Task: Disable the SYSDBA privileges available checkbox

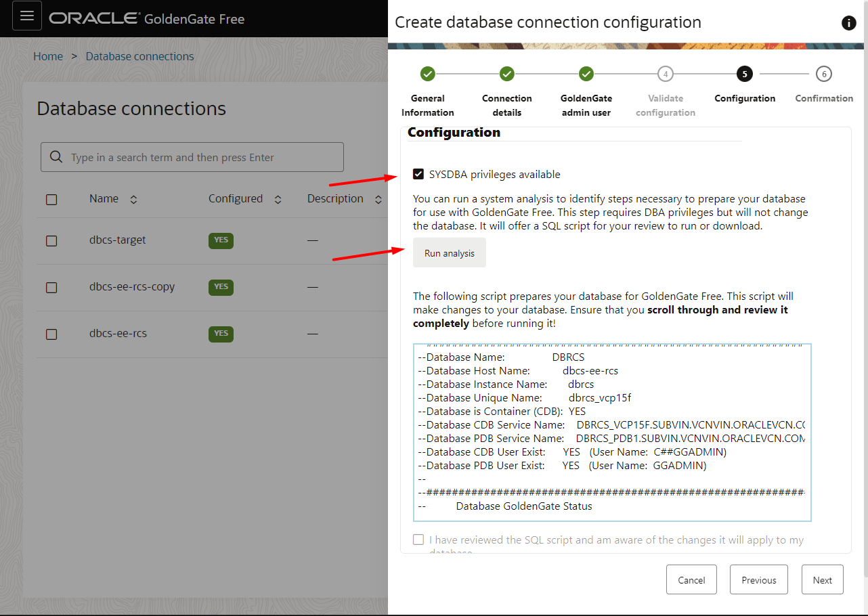Action: [x=418, y=174]
